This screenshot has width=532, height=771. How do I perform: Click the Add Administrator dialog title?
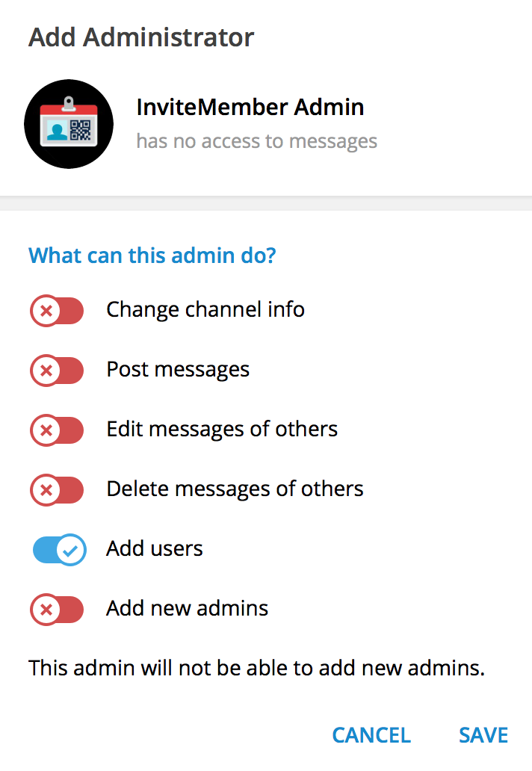pos(141,37)
